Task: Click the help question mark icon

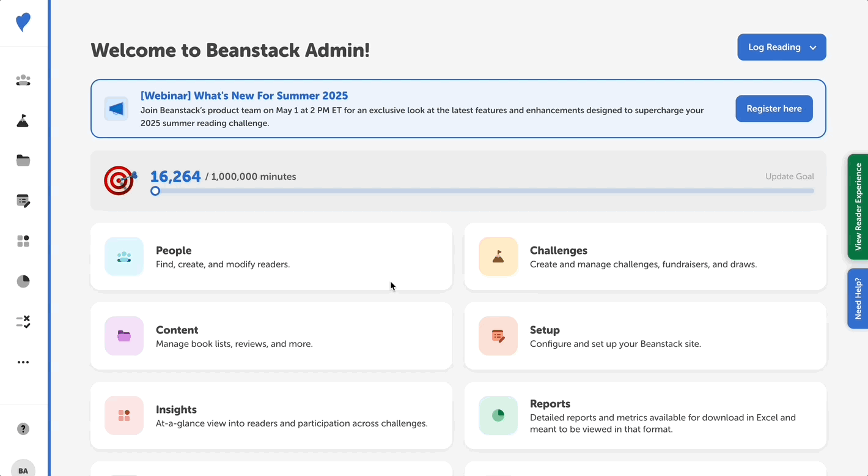Action: pyautogui.click(x=23, y=429)
